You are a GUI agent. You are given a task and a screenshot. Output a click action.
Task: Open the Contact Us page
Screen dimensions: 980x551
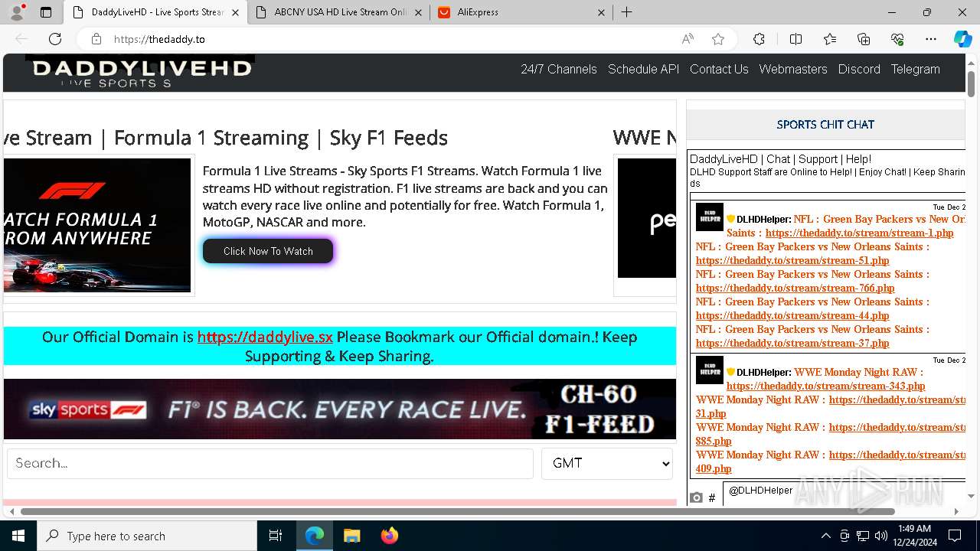coord(719,69)
